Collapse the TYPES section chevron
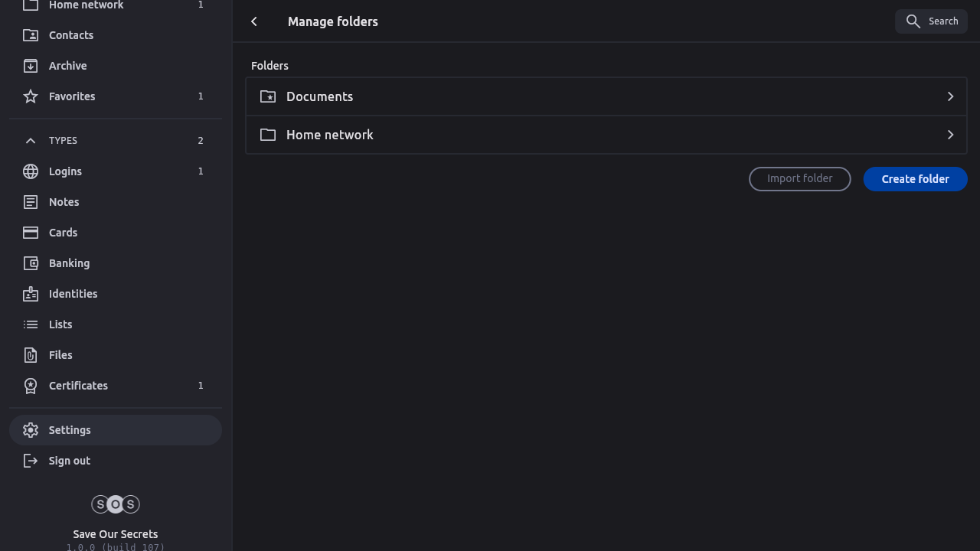This screenshot has width=980, height=551. coord(31,141)
